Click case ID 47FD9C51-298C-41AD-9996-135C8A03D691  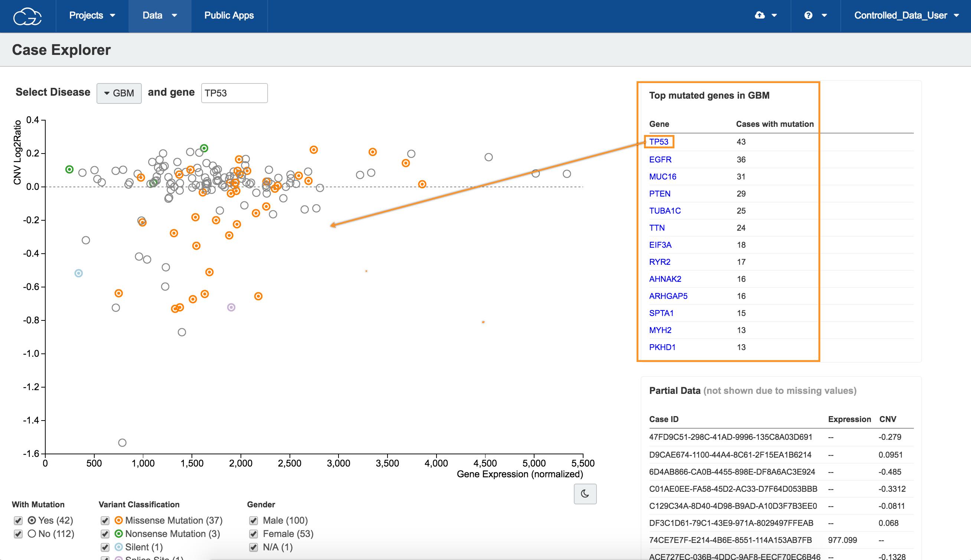pos(730,437)
